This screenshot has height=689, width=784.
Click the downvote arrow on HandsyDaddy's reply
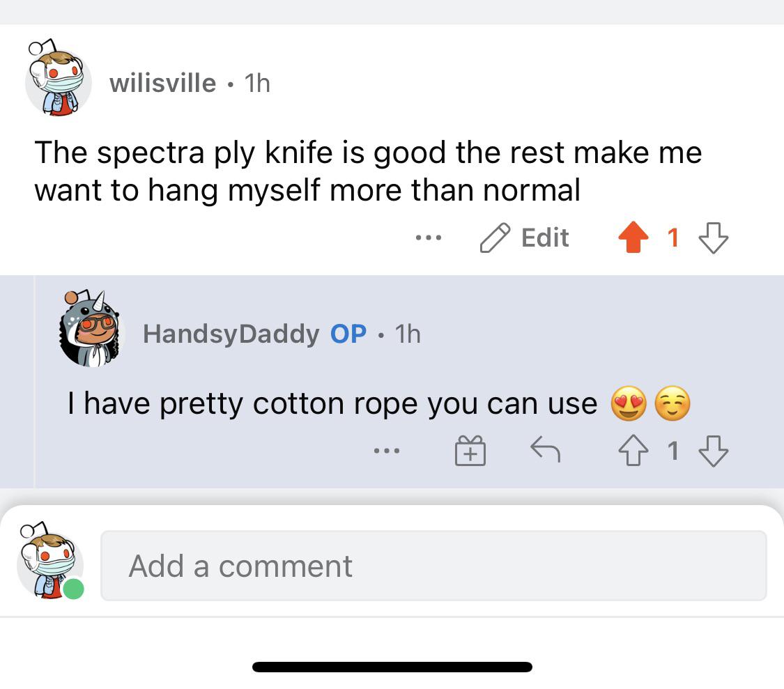[712, 451]
